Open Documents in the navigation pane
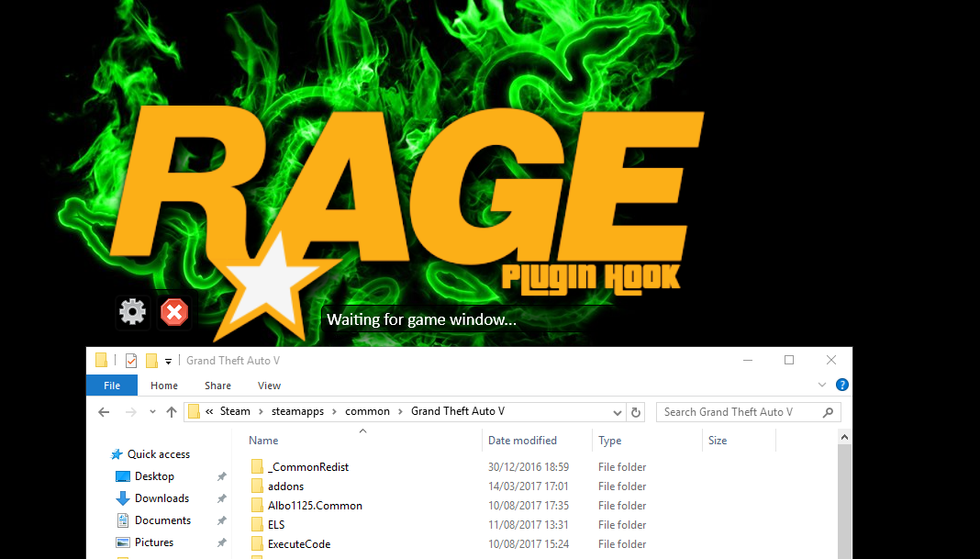The image size is (980, 559). click(x=162, y=520)
